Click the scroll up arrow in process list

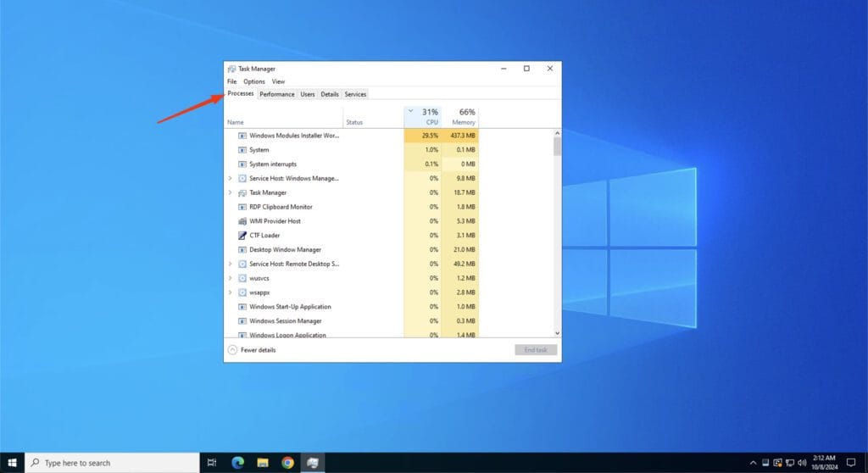pos(557,133)
